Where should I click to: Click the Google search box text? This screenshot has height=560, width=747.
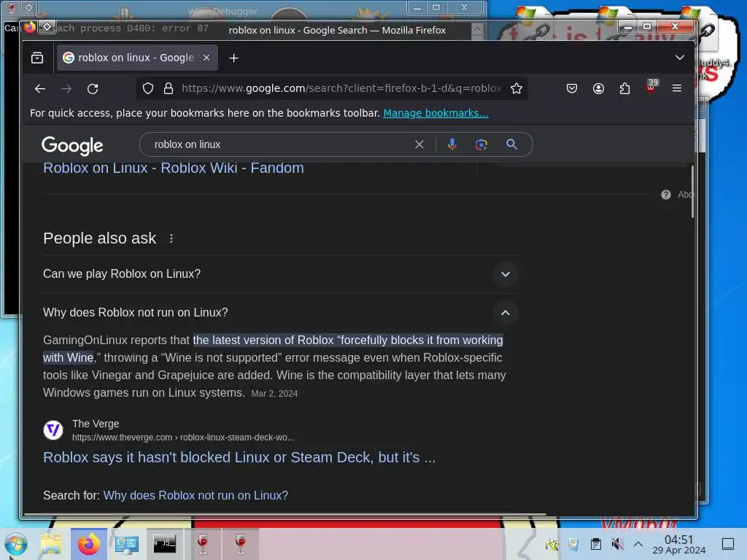point(187,144)
